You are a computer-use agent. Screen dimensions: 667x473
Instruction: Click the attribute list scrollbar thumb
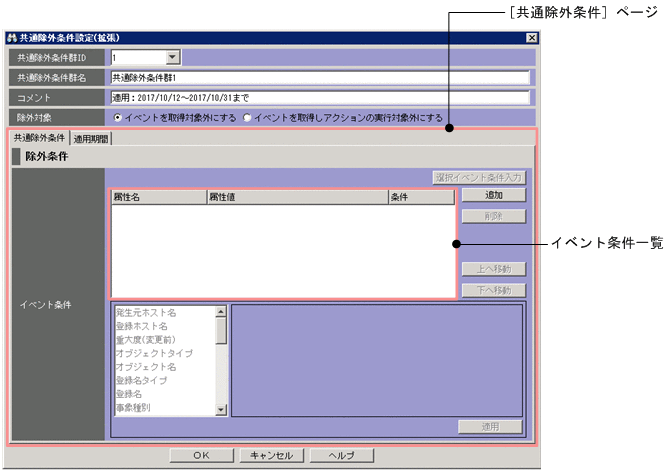(x=221, y=331)
